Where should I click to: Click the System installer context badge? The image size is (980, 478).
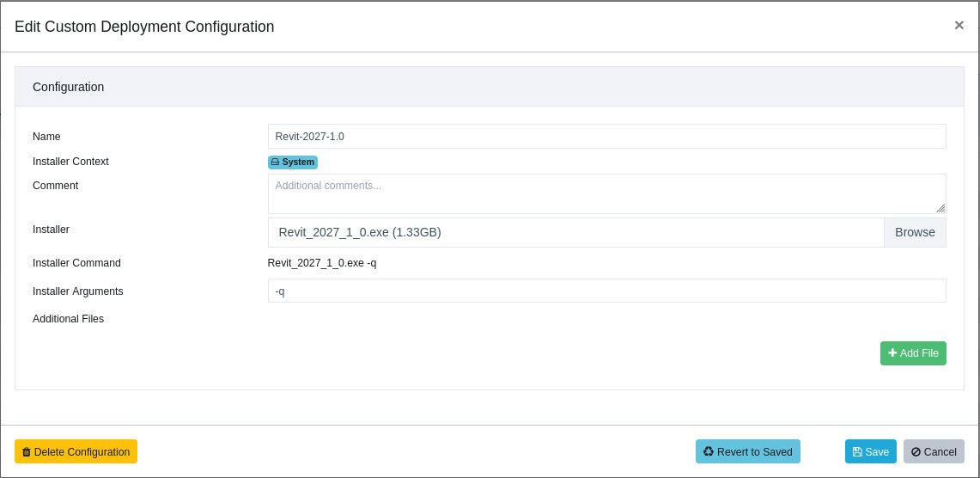point(293,162)
